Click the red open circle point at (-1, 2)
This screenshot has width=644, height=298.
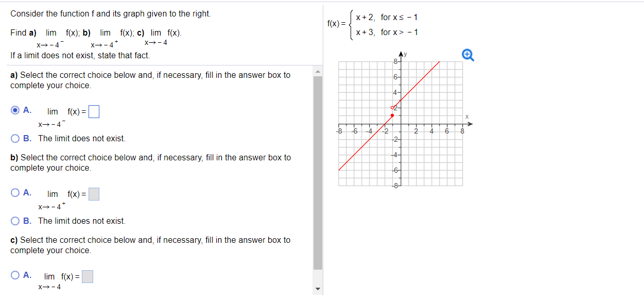pos(393,107)
